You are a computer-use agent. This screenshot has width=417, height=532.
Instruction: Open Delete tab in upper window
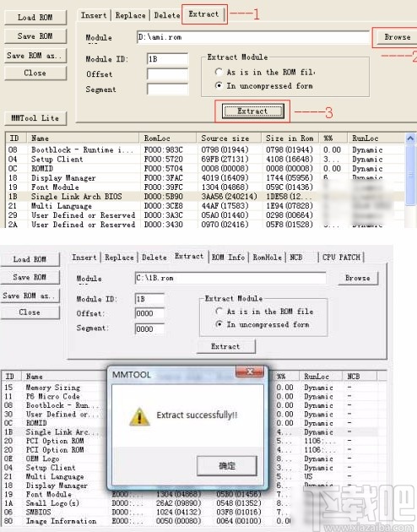(167, 15)
